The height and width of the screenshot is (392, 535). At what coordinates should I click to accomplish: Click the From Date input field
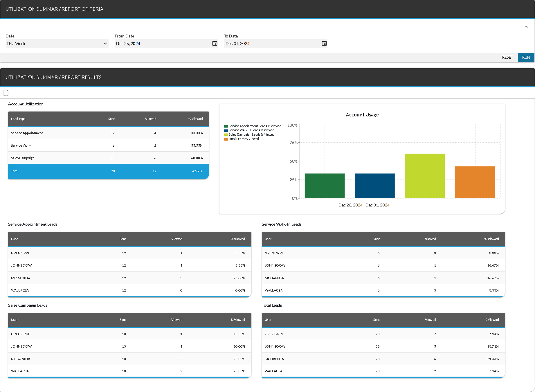click(163, 44)
